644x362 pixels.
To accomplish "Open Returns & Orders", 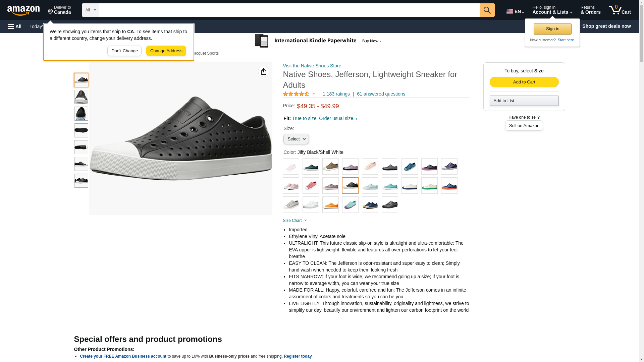I will pyautogui.click(x=590, y=10).
